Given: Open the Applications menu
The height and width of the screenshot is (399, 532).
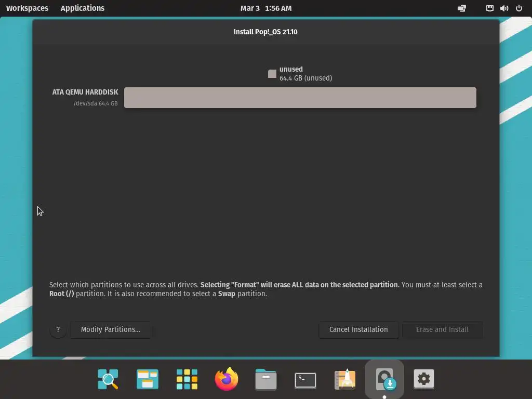Looking at the screenshot, I should 83,8.
